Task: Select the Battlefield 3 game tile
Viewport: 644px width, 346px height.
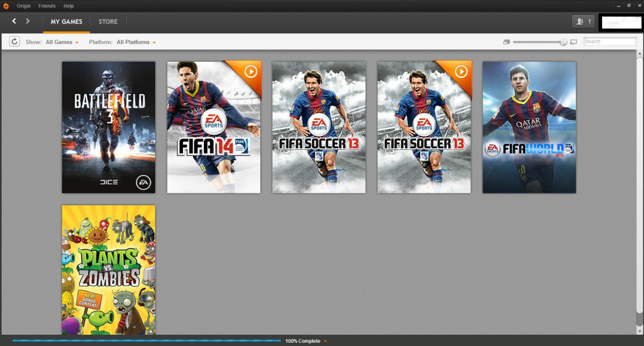Action: [x=108, y=127]
